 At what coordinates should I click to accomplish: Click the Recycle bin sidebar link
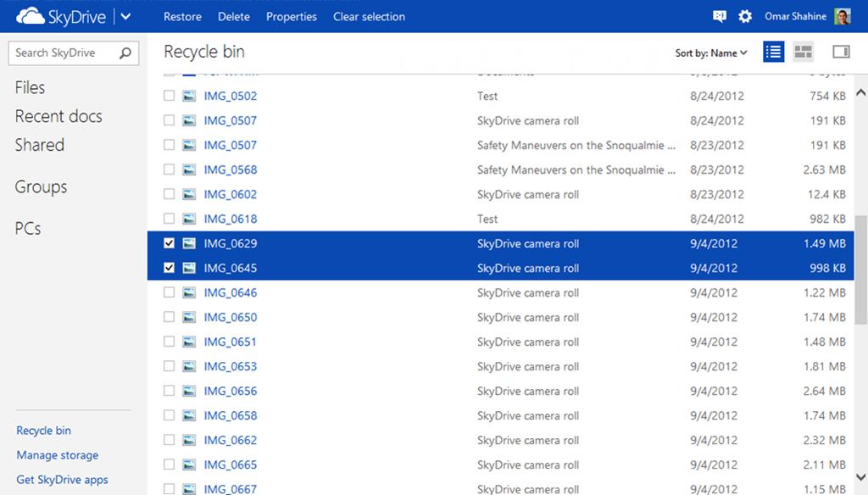(44, 431)
